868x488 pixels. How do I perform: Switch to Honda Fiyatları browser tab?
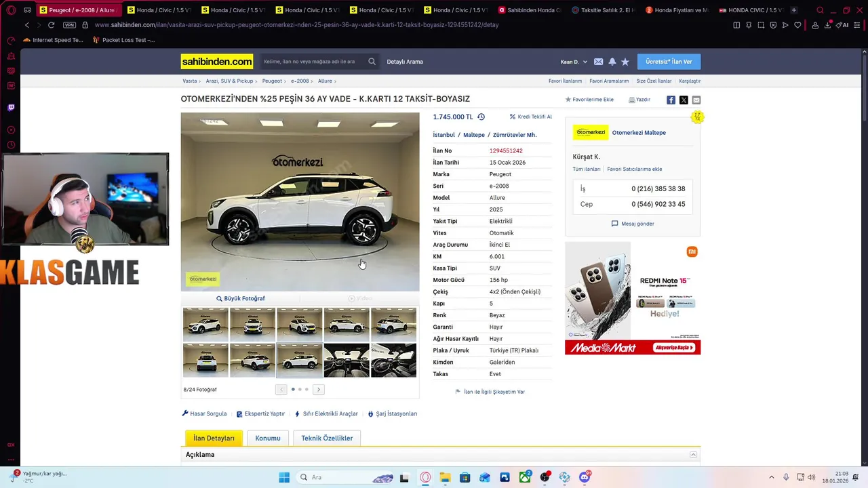pos(677,10)
